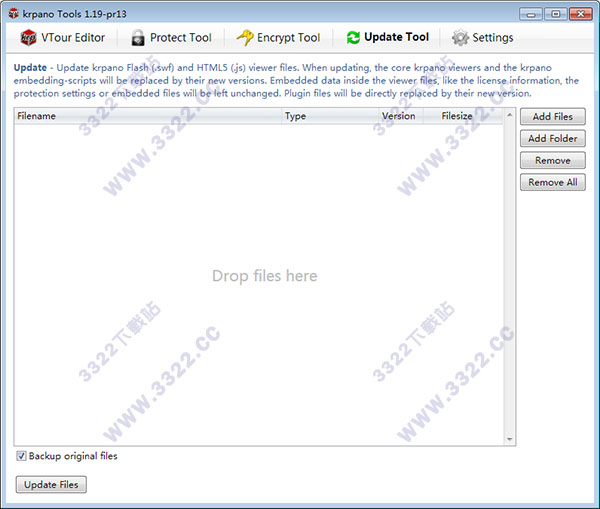Select the Update Tool tab
Screen dimensions: 600x509
pos(388,38)
